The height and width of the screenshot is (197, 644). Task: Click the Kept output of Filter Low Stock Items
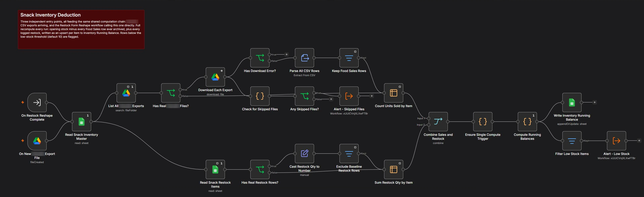[x=582, y=141]
